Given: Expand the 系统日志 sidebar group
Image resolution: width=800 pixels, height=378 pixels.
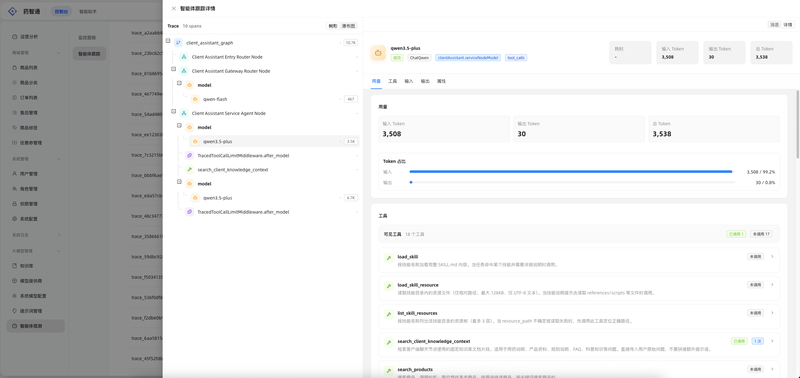Looking at the screenshot, I should 58,235.
